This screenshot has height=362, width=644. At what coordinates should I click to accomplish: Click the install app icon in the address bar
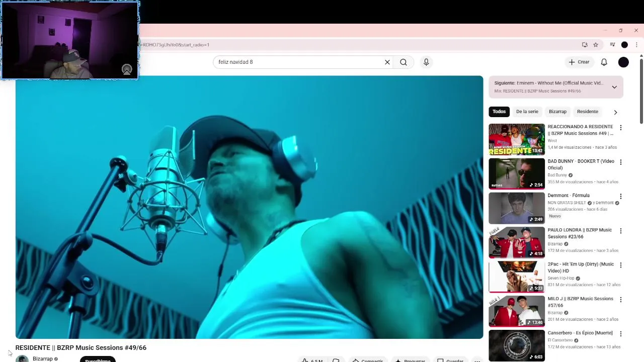(x=585, y=45)
